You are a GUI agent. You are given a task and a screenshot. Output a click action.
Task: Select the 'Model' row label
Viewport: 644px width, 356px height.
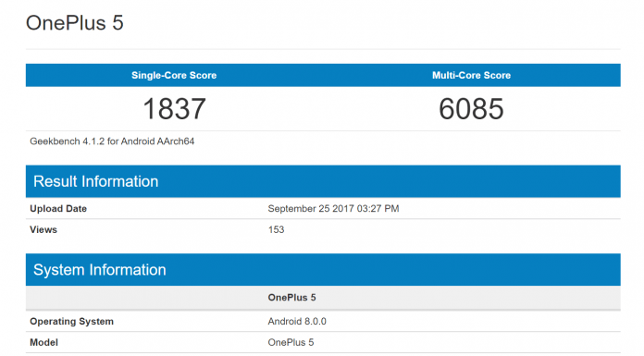coord(43,342)
